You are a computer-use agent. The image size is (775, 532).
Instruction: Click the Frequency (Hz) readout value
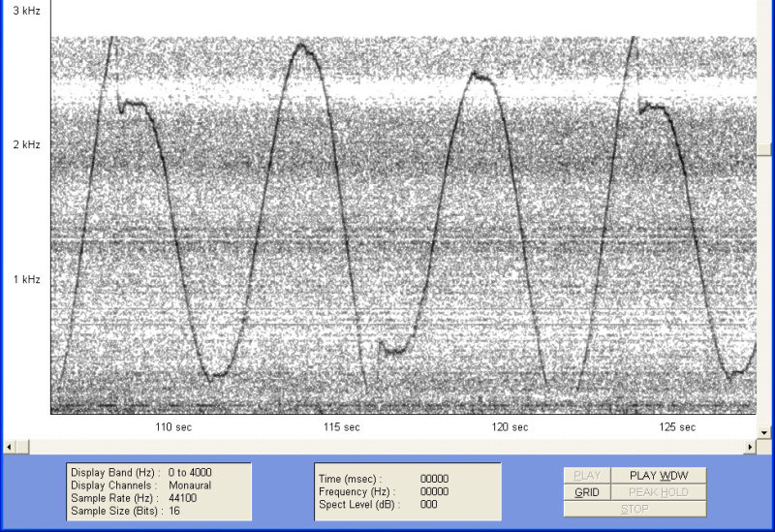(434, 491)
